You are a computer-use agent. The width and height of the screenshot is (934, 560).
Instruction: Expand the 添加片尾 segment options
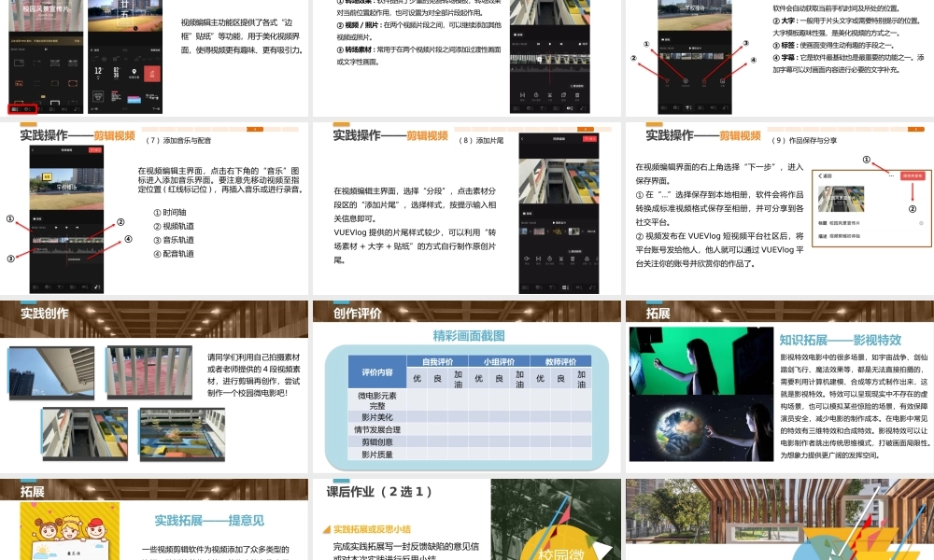[589, 231]
